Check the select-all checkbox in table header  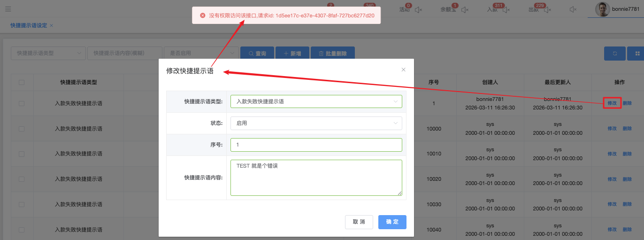pyautogui.click(x=22, y=82)
